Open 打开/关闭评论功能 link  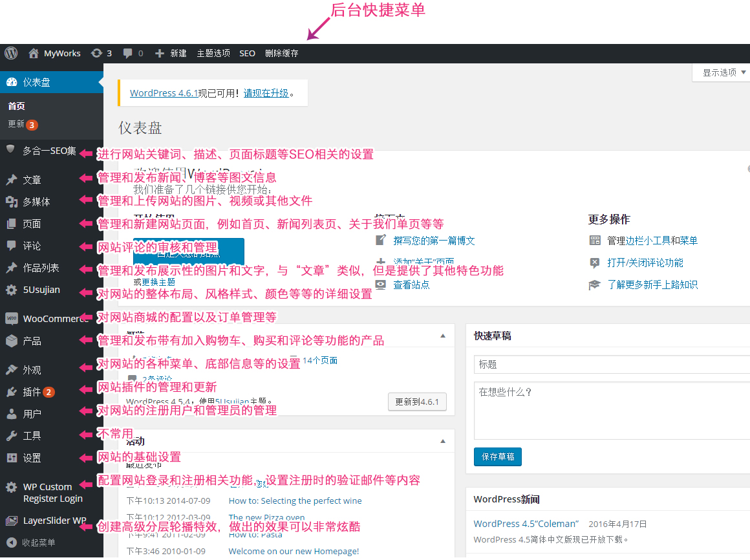645,263
